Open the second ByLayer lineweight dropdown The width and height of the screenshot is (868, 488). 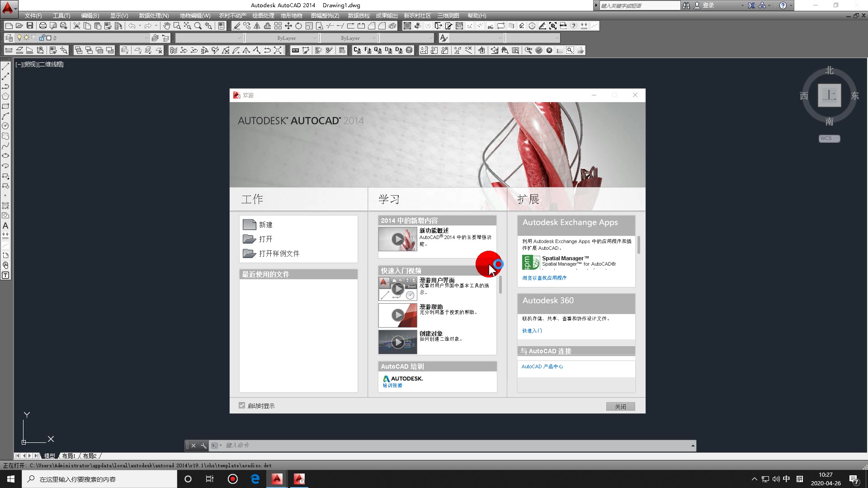click(x=373, y=38)
